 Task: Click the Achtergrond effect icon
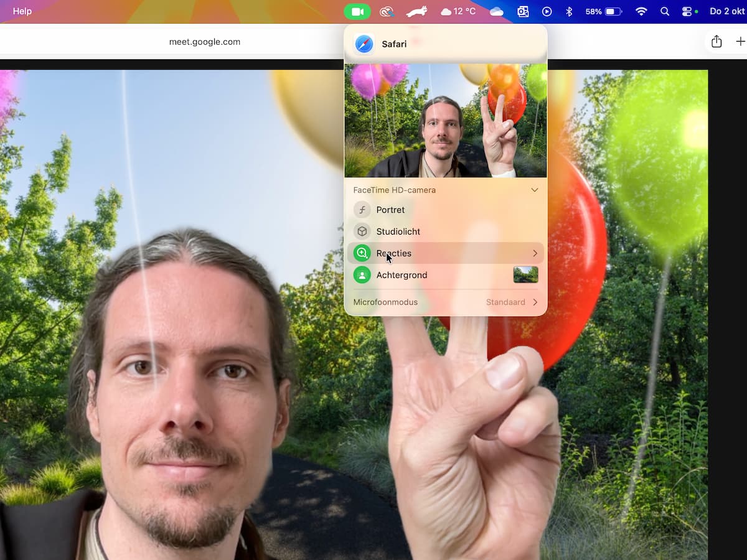[x=362, y=274]
